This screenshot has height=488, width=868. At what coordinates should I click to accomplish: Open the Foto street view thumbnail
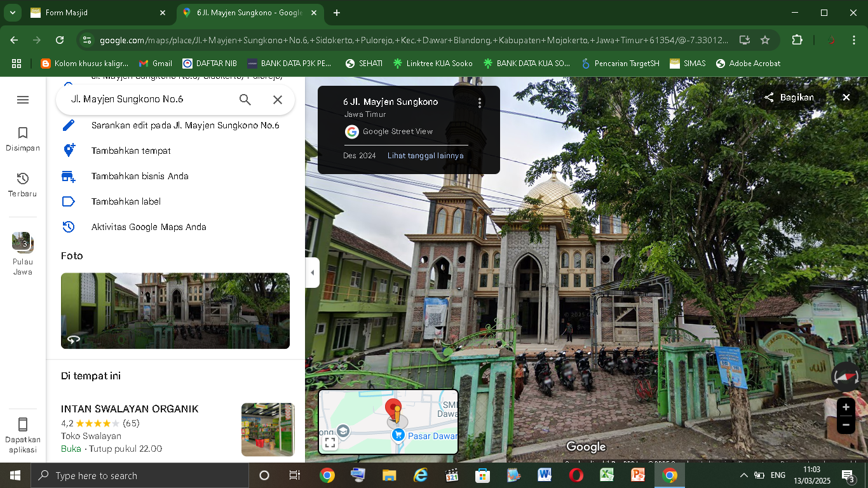pyautogui.click(x=175, y=311)
